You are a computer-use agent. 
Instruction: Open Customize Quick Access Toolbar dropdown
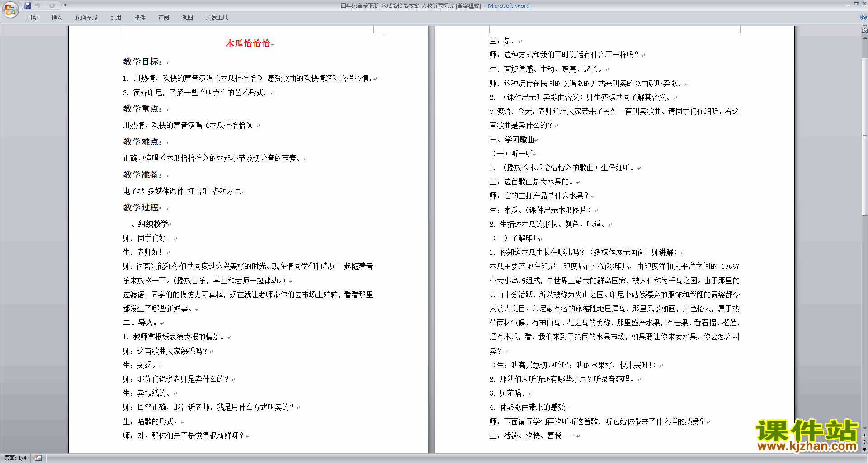point(65,5)
